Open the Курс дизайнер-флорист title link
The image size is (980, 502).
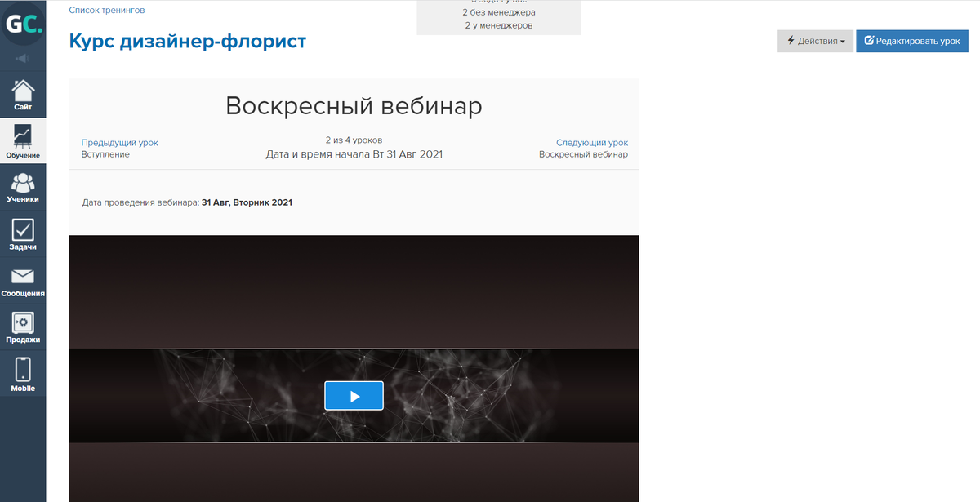coord(188,41)
